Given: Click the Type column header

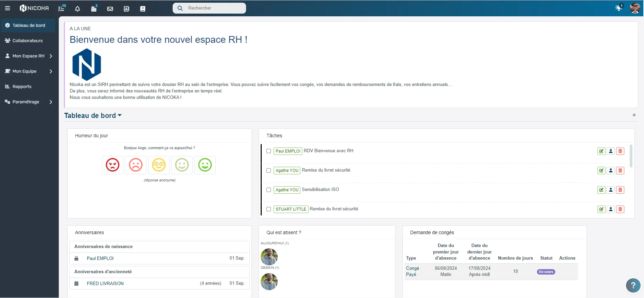Looking at the screenshot, I should pos(411,258).
